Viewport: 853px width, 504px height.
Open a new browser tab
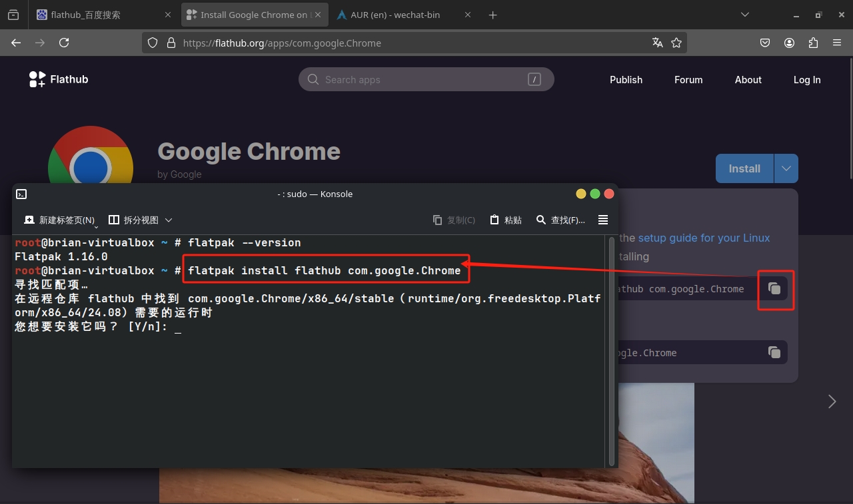tap(492, 15)
